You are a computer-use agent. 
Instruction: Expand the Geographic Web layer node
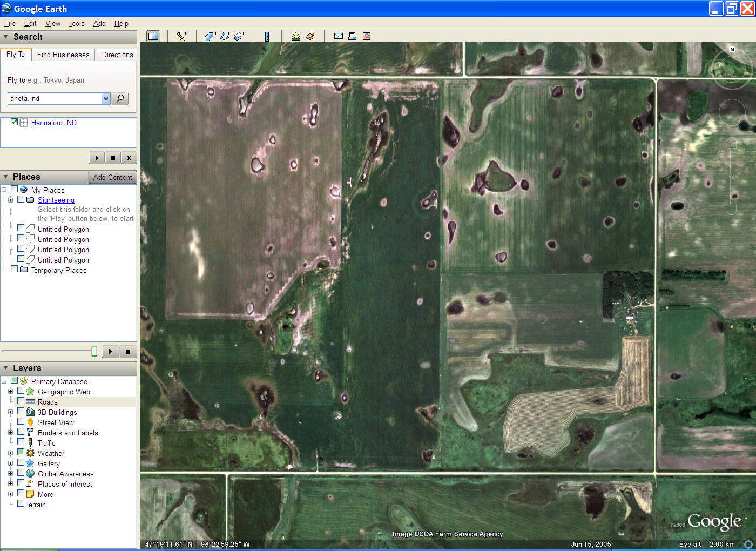coord(10,391)
